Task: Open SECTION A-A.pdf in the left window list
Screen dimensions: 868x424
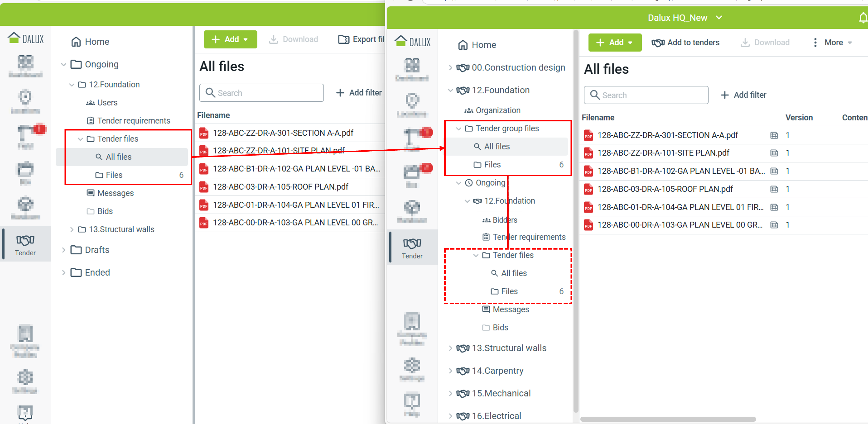Action: click(283, 133)
